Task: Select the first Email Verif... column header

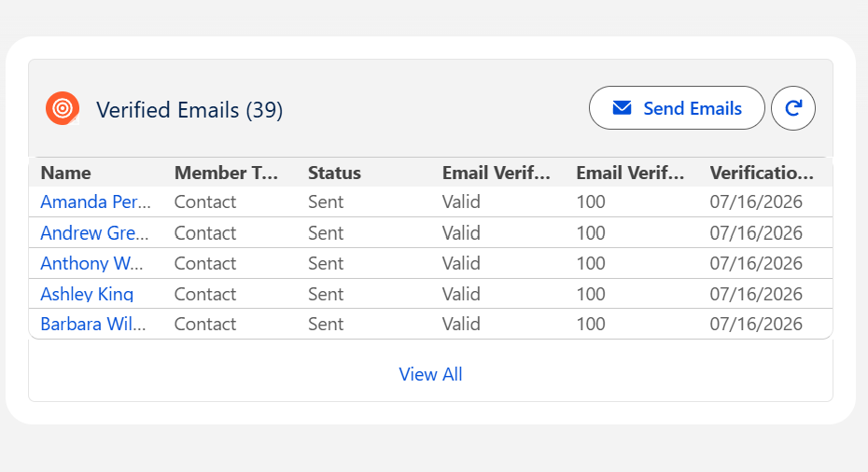Action: 496,174
